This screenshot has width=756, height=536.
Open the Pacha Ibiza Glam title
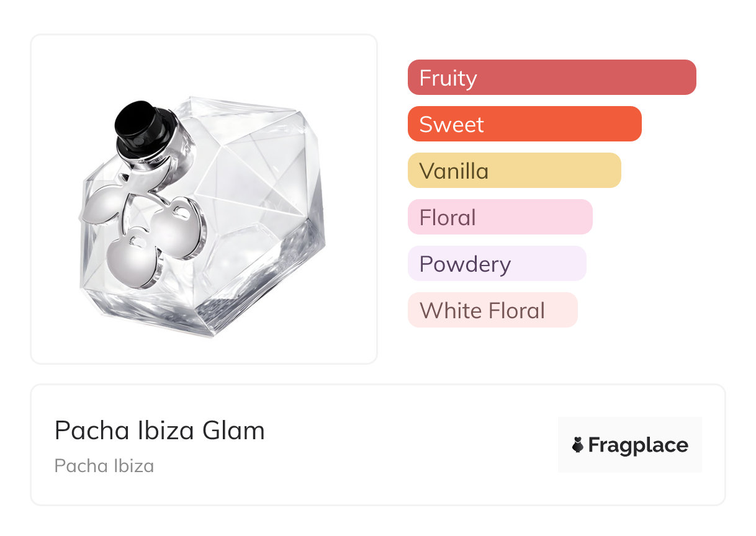(160, 431)
